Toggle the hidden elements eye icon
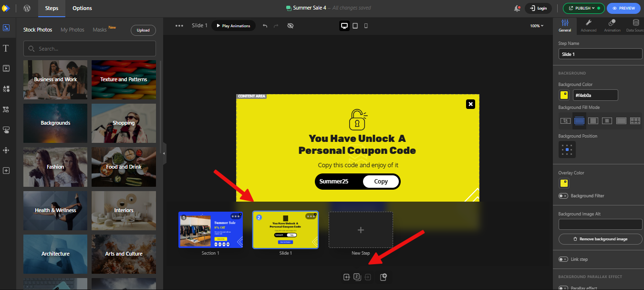The image size is (644, 290). click(290, 26)
